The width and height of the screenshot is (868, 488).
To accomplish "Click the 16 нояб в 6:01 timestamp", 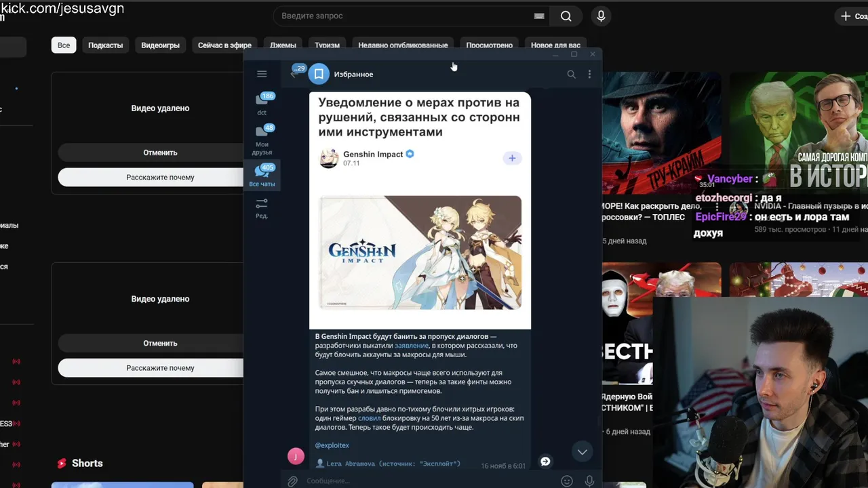I will [x=503, y=466].
